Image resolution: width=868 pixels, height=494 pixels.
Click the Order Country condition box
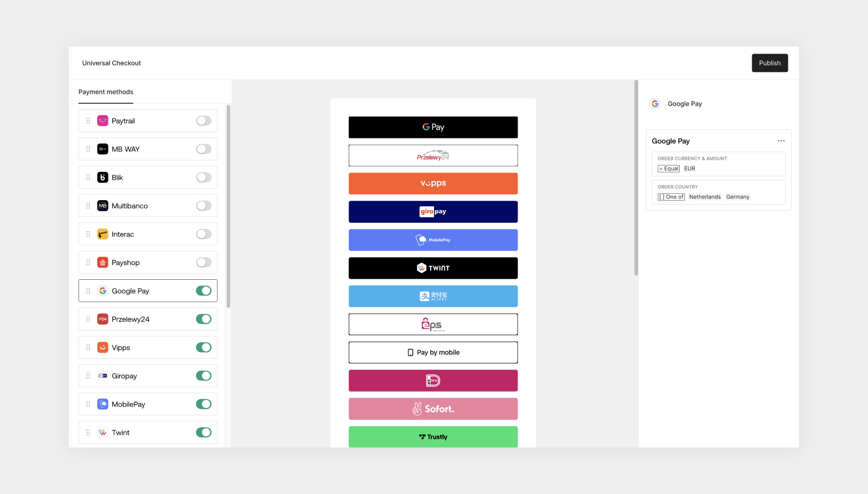(x=718, y=192)
